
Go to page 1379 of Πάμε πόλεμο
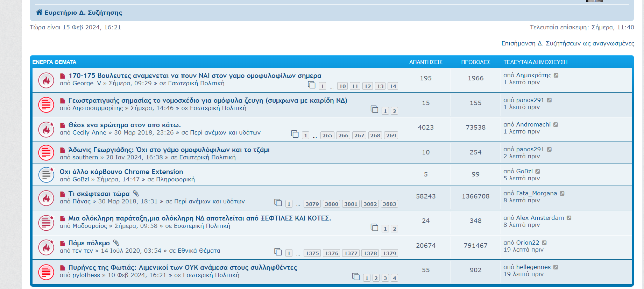pyautogui.click(x=389, y=253)
